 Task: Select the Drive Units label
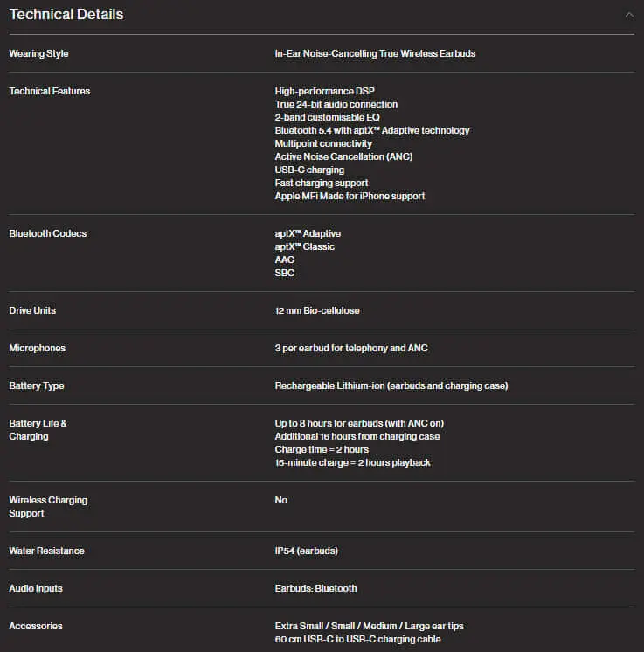point(32,310)
